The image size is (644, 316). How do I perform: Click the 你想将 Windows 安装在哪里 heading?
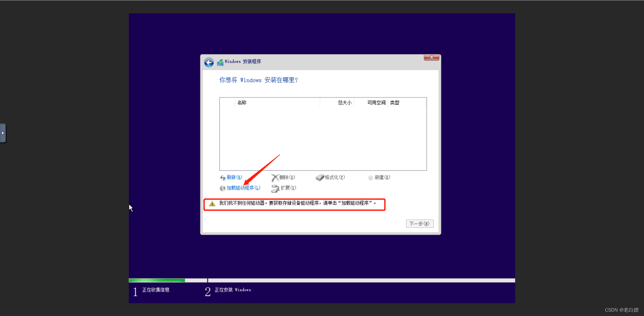259,80
